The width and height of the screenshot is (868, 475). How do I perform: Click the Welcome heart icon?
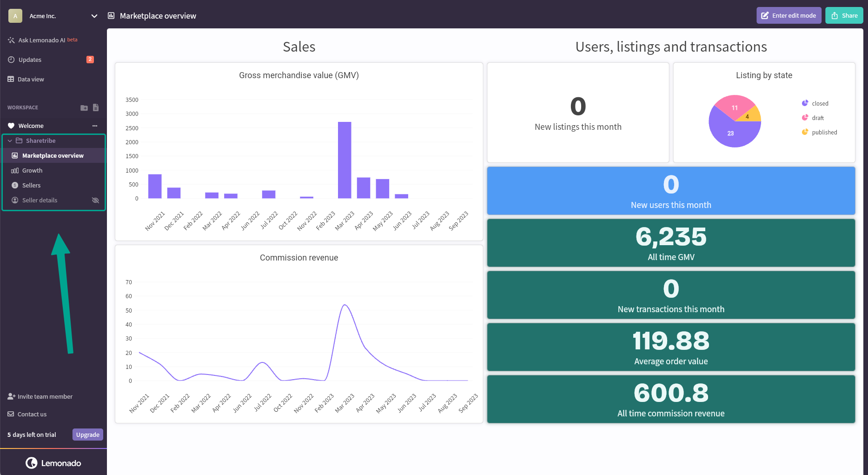tap(11, 126)
